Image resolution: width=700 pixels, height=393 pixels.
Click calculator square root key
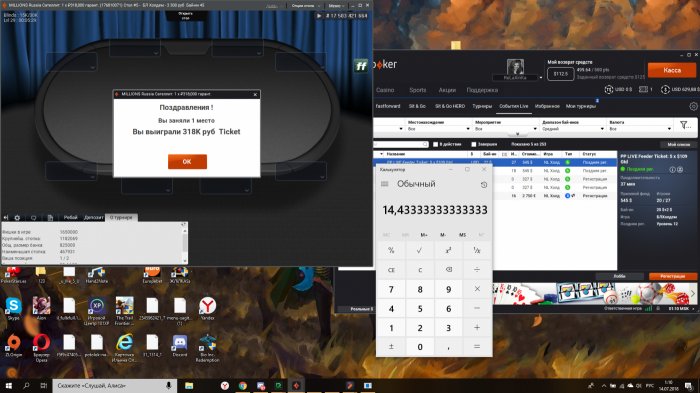419,251
